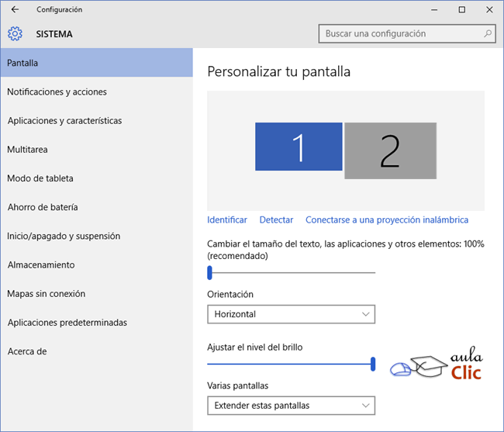Expand the Varias pantallas dropdown
Image resolution: width=504 pixels, height=432 pixels.
[292, 406]
